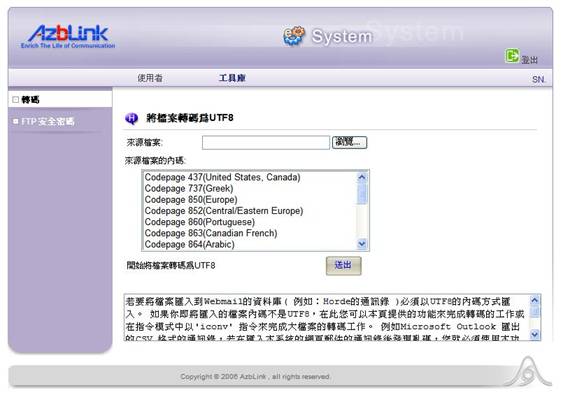Click inside the source file input field

pos(266,142)
